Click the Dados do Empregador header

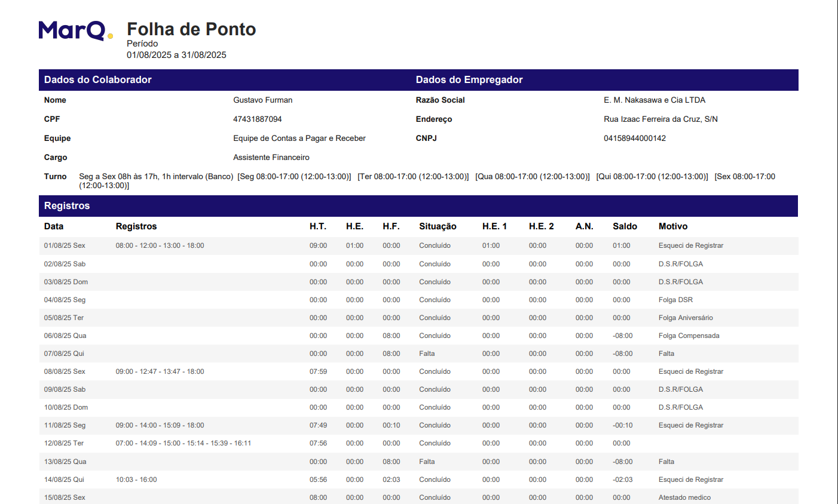pyautogui.click(x=469, y=80)
